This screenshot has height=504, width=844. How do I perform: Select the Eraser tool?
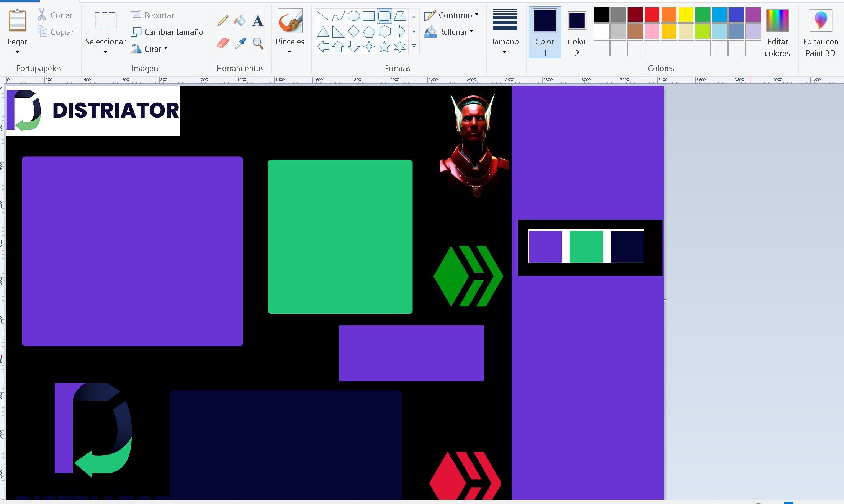tap(222, 43)
